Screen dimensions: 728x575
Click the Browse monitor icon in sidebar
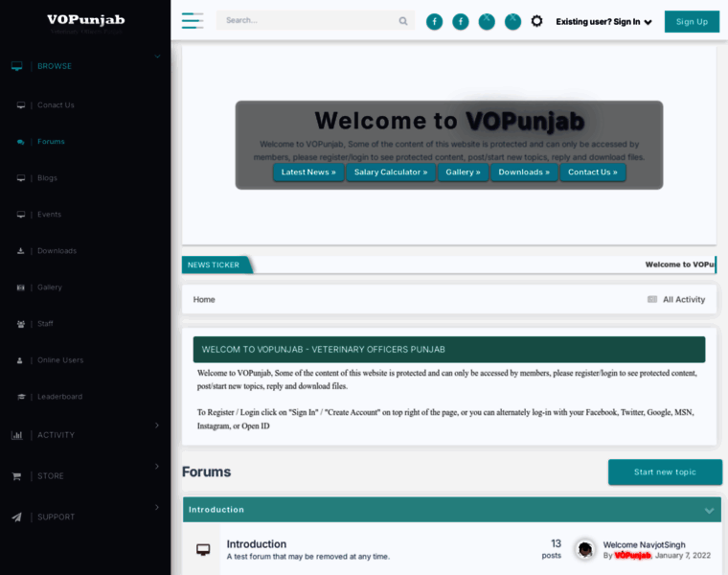click(16, 66)
